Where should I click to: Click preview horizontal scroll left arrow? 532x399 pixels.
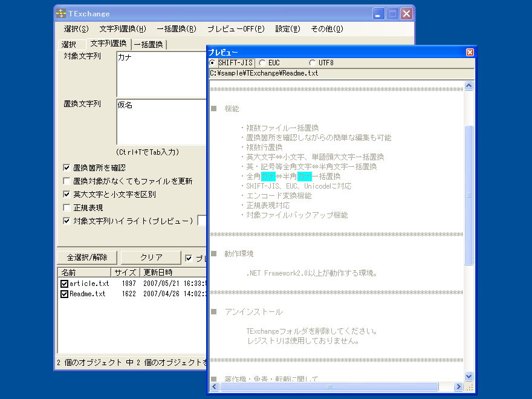pos(215,386)
